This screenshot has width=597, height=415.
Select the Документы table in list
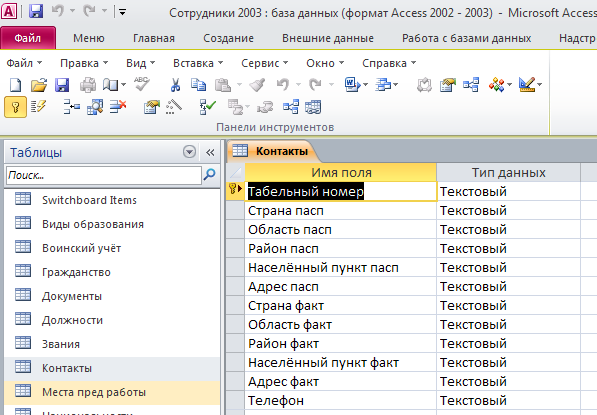coord(72,296)
